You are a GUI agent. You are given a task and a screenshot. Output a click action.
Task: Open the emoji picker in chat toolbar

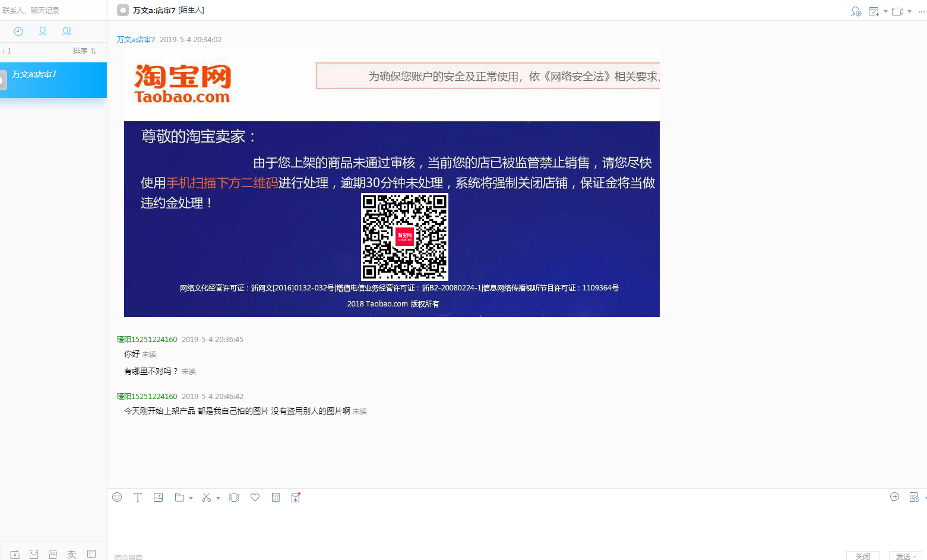coord(117,497)
